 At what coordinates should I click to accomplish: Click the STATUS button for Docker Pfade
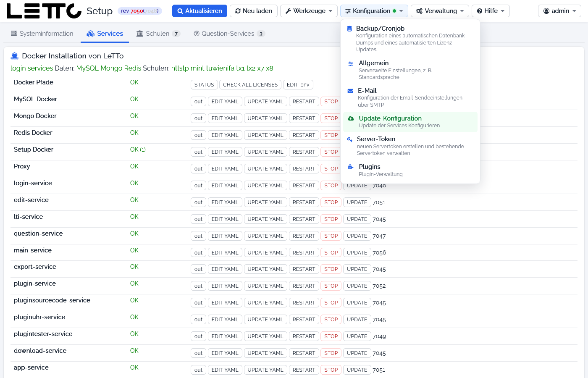204,85
